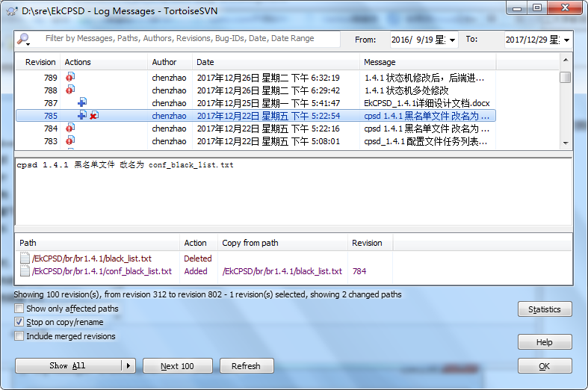Click the added action icon for revision 787
This screenshot has height=390, width=588.
[82, 102]
